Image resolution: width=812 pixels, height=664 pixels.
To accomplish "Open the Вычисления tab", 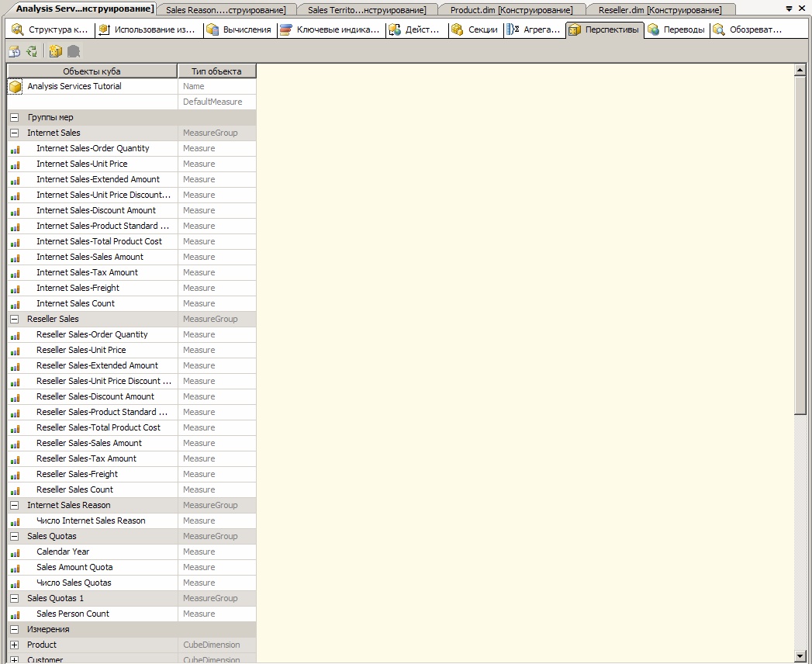I will tap(239, 30).
